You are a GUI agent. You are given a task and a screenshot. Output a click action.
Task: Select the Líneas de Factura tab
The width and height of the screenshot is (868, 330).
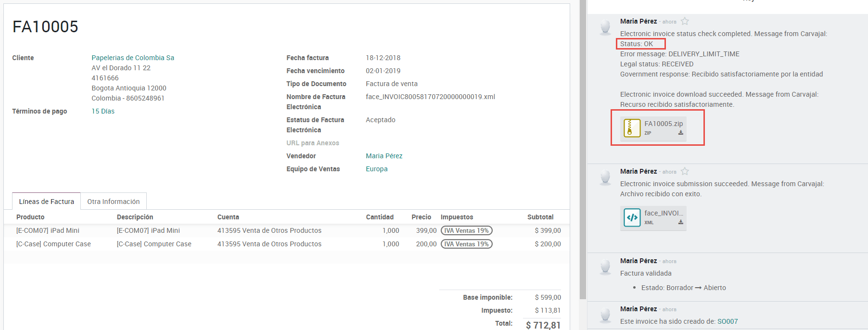coord(46,202)
